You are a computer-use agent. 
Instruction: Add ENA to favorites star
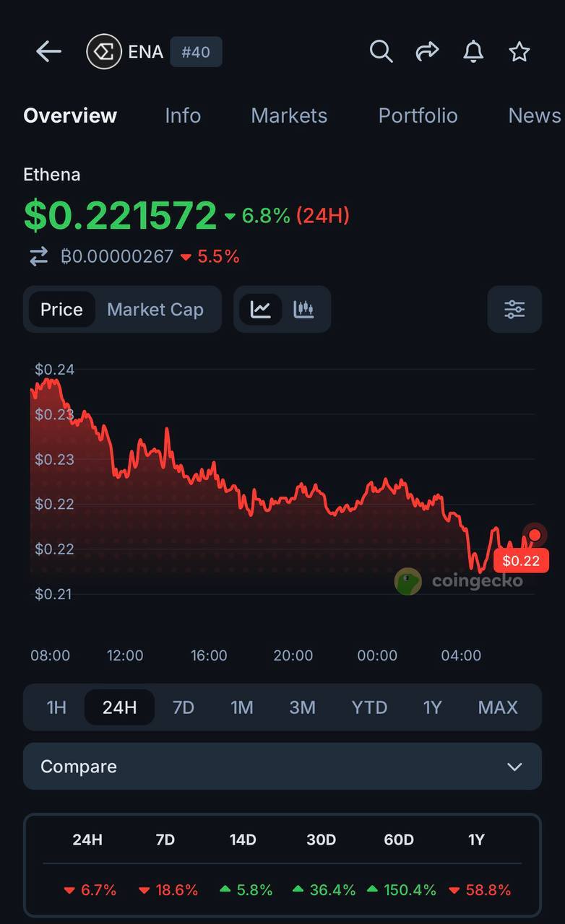pyautogui.click(x=519, y=51)
